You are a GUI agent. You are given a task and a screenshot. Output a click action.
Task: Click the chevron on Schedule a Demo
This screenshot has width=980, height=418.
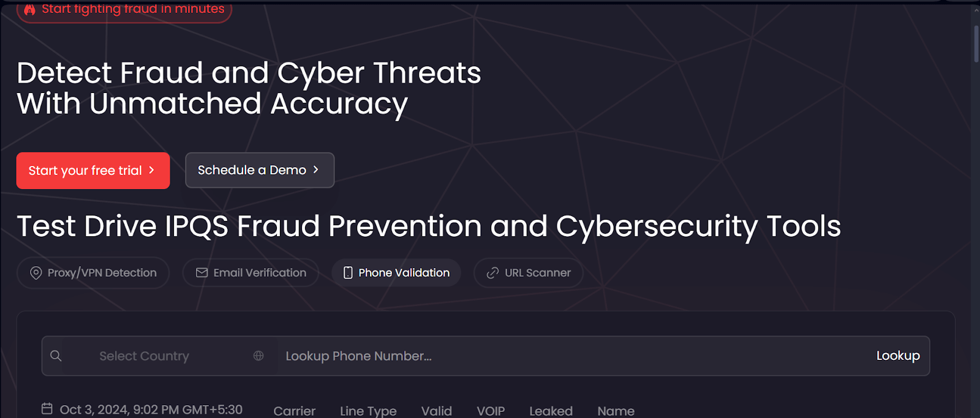tap(316, 170)
